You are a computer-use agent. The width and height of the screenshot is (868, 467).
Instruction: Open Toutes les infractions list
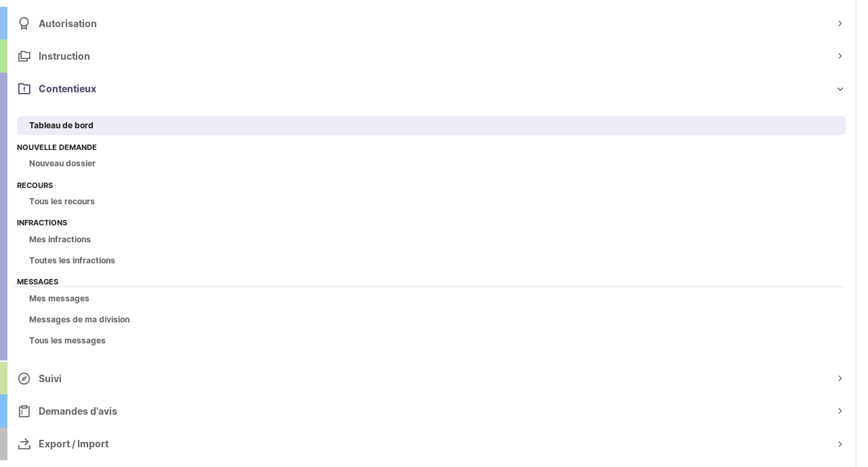[72, 261]
